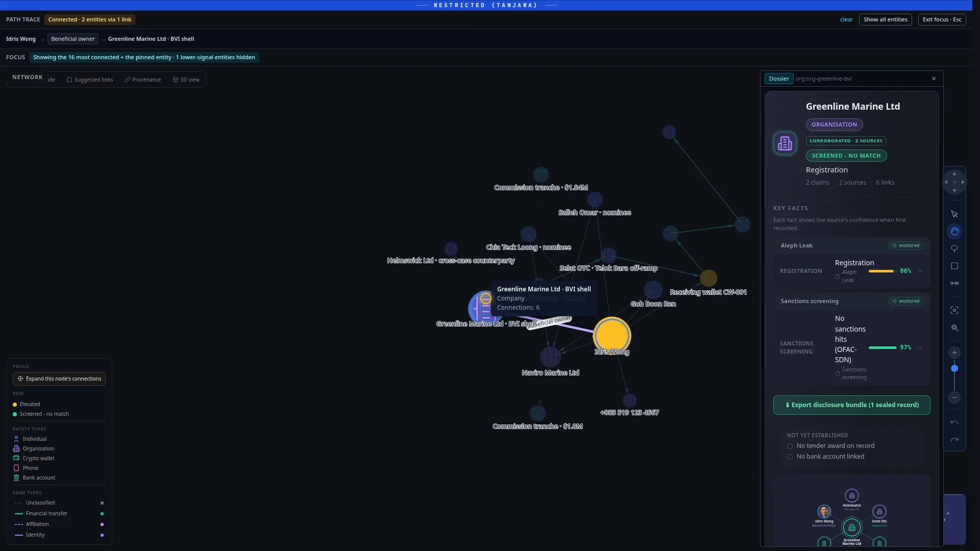Zoom in with the plus button
This screenshot has width=980, height=551.
tap(954, 353)
